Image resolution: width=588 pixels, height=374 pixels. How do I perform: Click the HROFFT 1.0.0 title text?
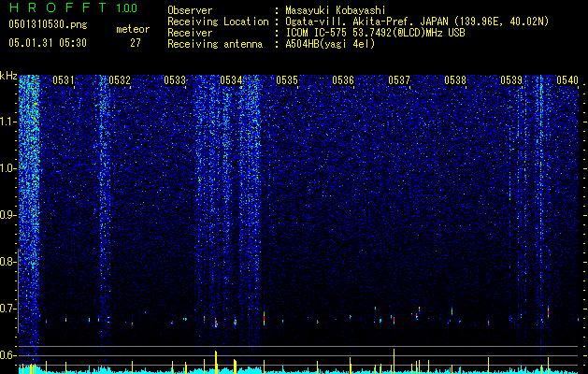[74, 7]
